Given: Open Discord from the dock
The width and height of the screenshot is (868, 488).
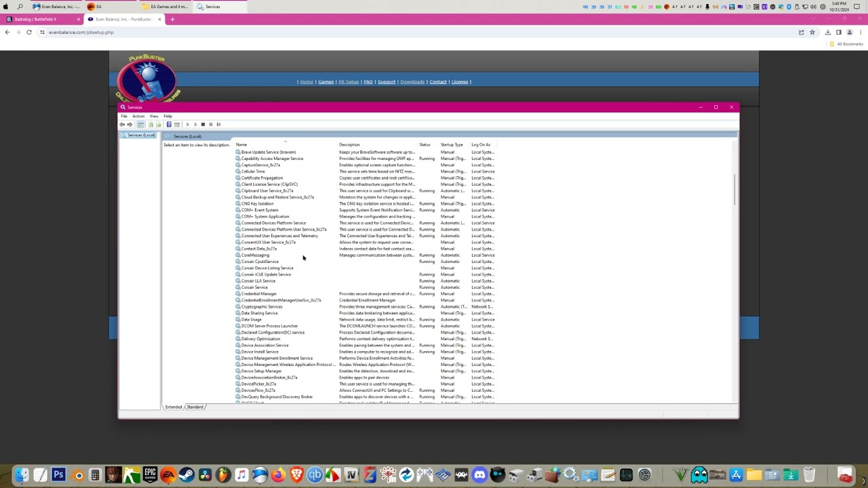Looking at the screenshot, I should point(479,475).
